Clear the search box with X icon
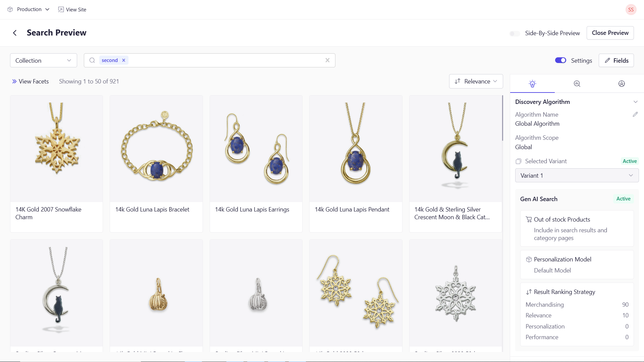 (327, 60)
